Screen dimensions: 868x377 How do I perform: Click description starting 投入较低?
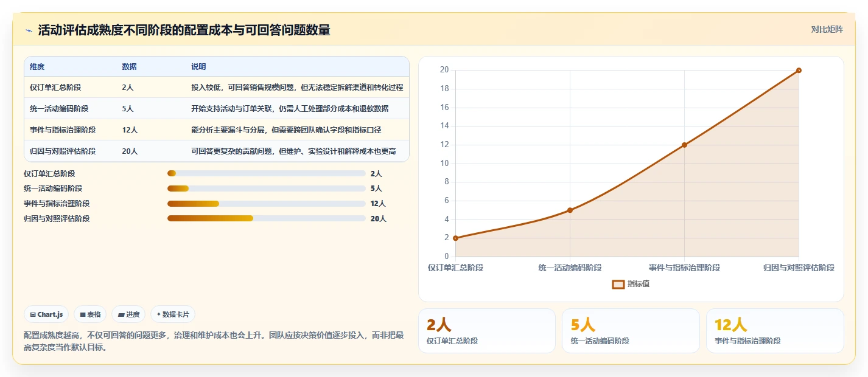(297, 88)
